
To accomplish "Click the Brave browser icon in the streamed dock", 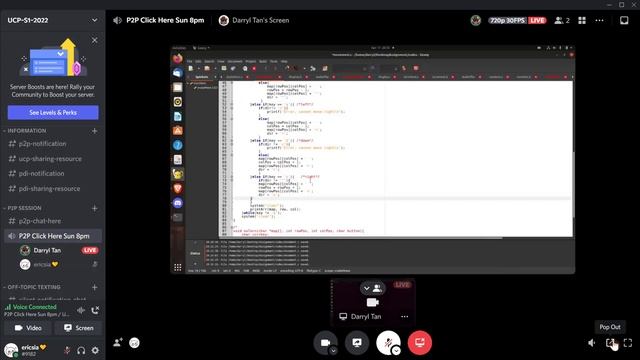I will (178, 188).
